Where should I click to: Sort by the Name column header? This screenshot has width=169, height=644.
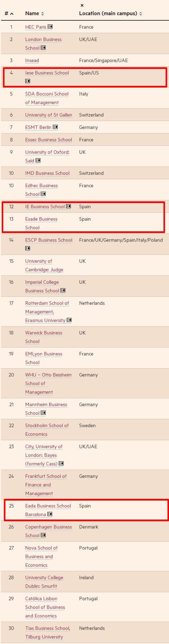(x=35, y=13)
